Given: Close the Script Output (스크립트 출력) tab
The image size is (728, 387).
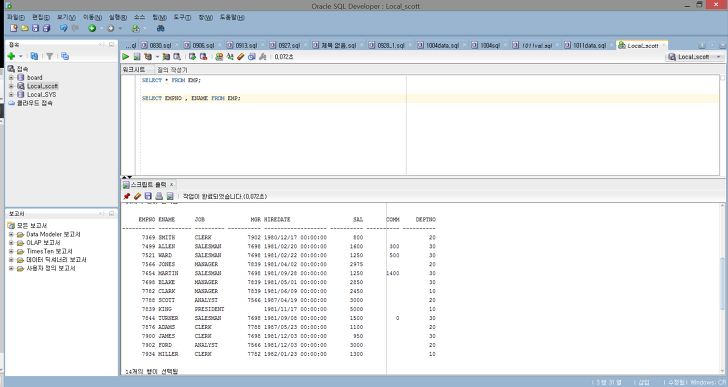Looking at the screenshot, I should (171, 185).
